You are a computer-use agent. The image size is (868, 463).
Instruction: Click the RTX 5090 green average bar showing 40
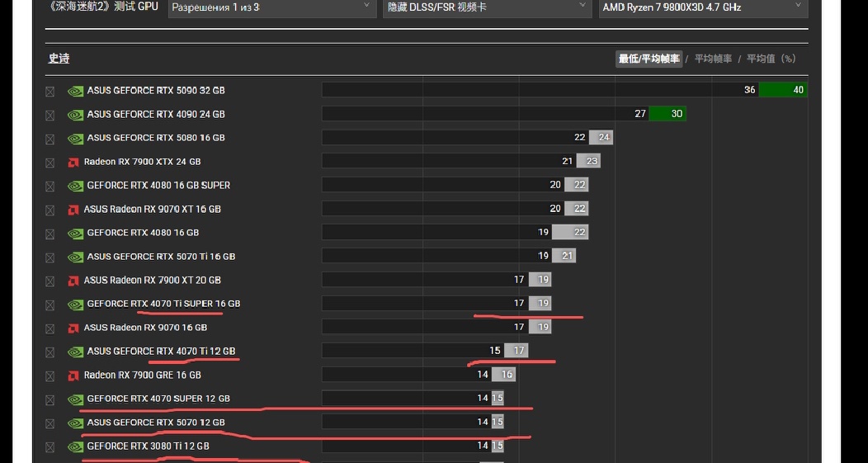783,90
